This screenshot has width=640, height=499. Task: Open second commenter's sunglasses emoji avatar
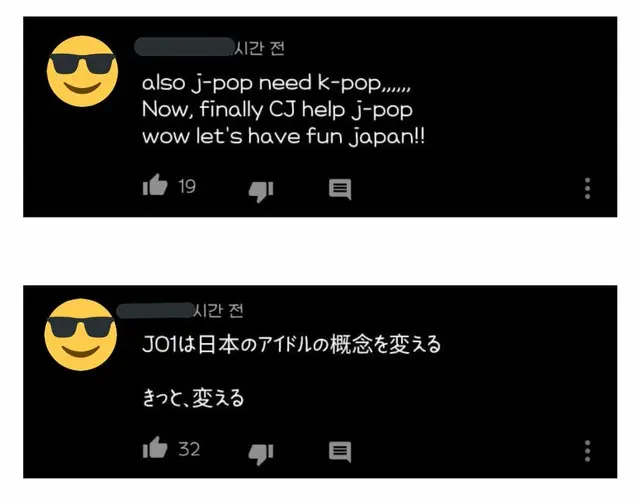click(x=80, y=335)
